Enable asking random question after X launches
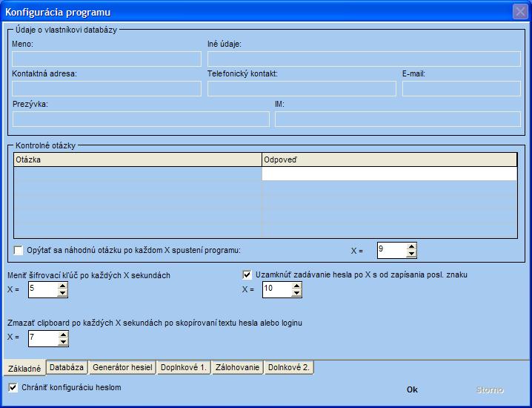532x408 pixels. 18,251
